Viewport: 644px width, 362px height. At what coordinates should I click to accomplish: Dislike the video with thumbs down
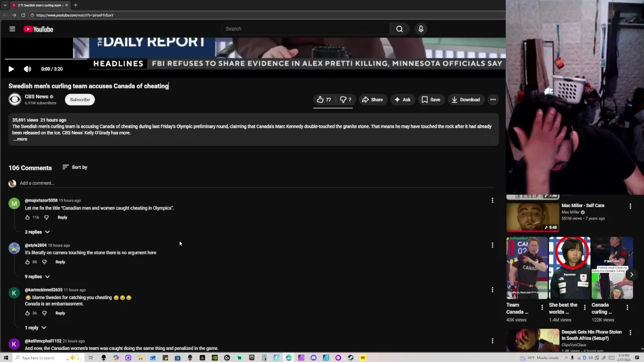point(345,100)
